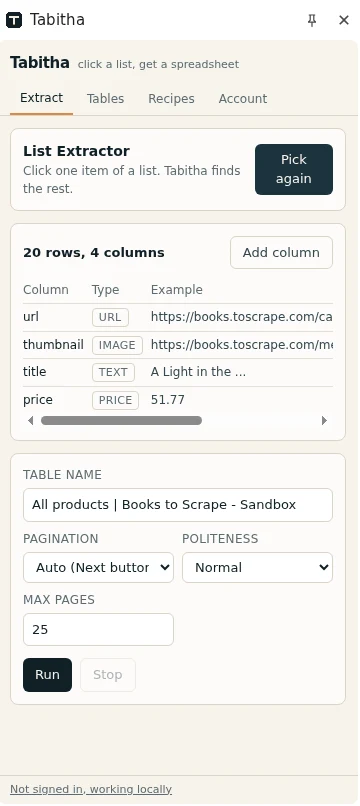360x806 pixels.
Task: Click the url example link text
Action: (x=241, y=317)
